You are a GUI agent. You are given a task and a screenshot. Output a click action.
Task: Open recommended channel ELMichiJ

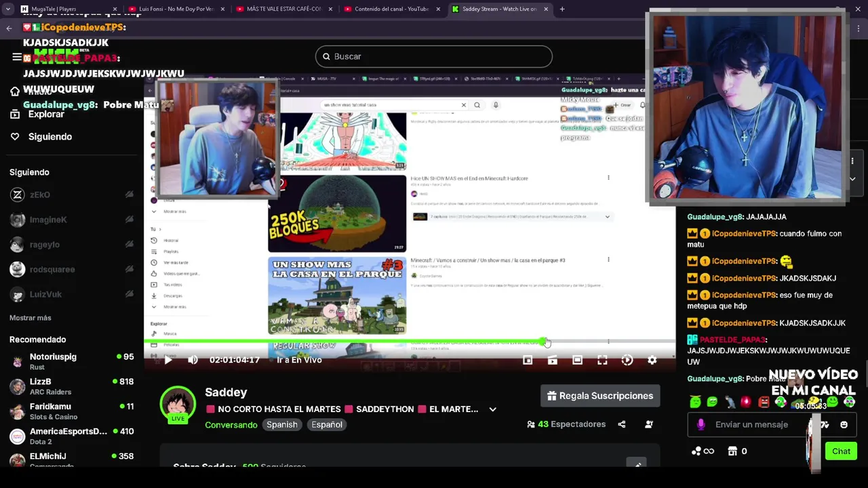tap(71, 460)
